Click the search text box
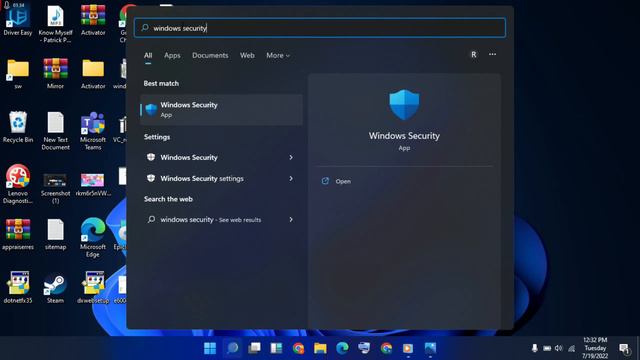 click(320, 28)
